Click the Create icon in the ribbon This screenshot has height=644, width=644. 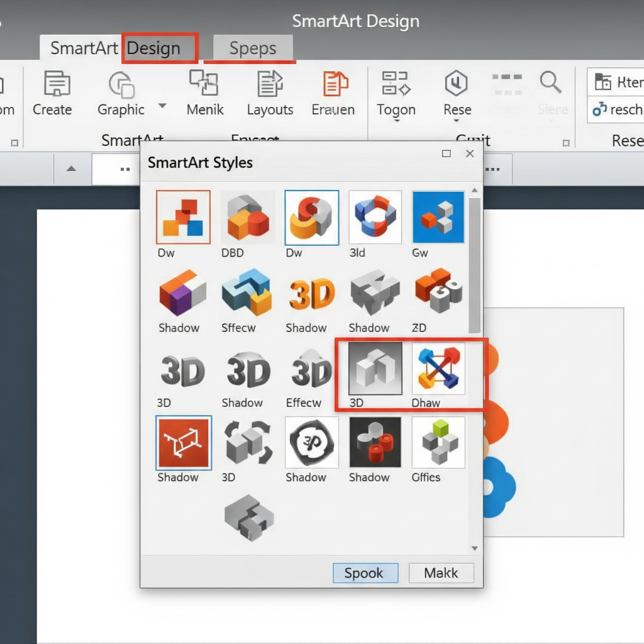pos(56,84)
